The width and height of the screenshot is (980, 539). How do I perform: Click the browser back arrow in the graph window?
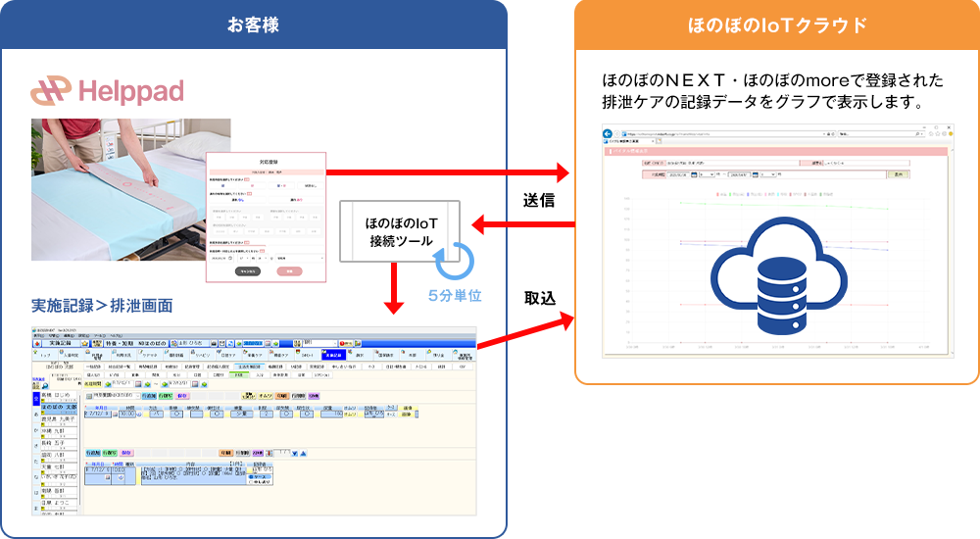608,134
